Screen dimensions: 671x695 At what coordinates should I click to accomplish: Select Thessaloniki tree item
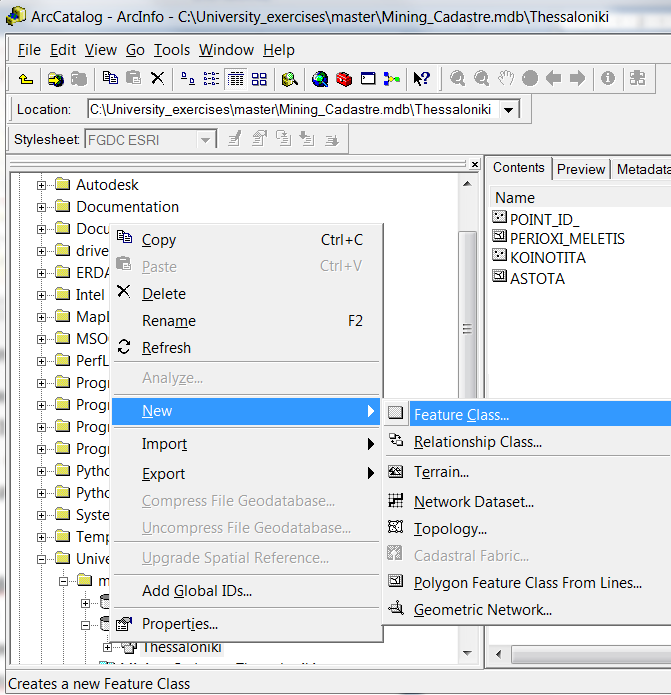182,648
